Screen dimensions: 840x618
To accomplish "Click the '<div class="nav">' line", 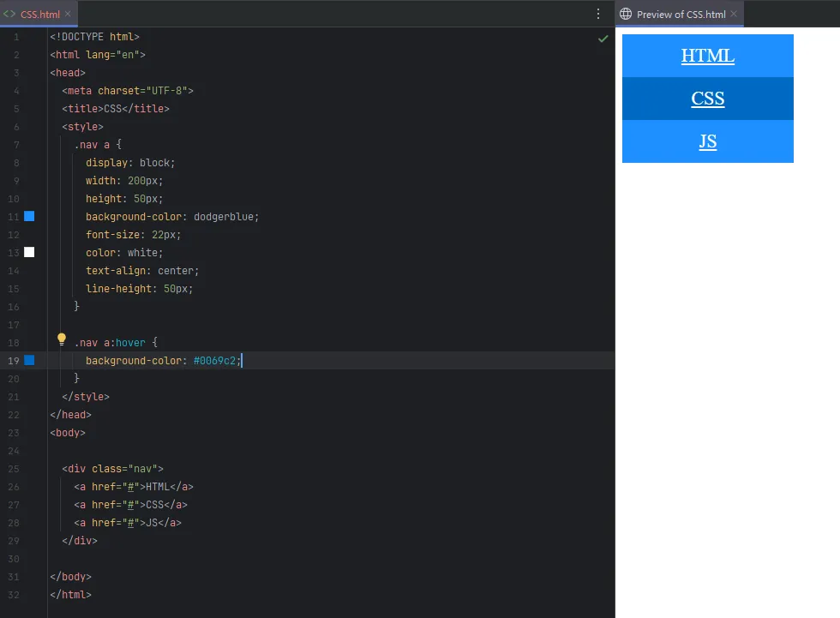I will point(112,469).
